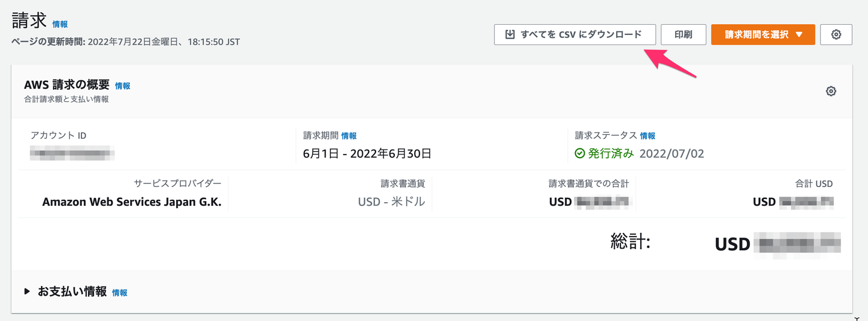
Task: Click the 6月1日 - 2022年6月30日 period text
Action: pos(367,153)
